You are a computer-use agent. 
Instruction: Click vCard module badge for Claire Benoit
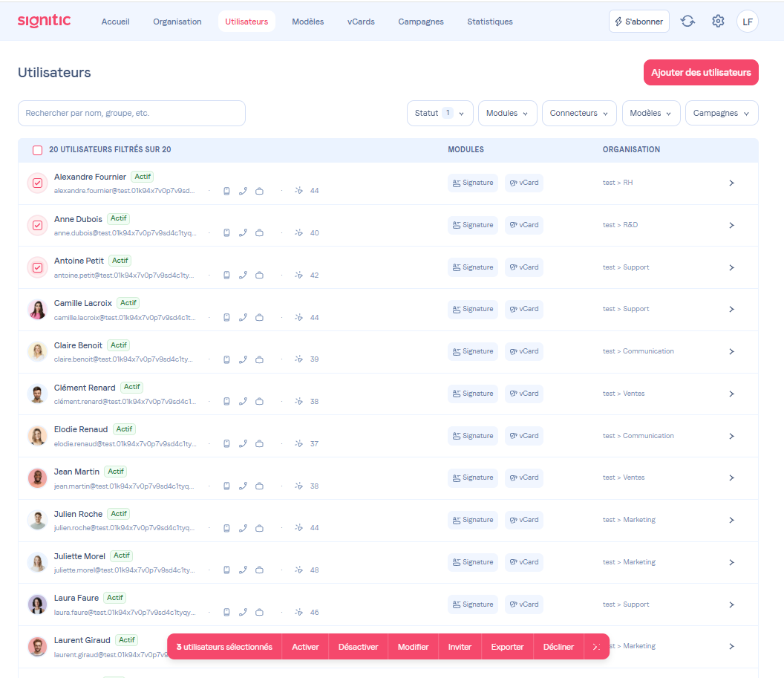pos(524,351)
